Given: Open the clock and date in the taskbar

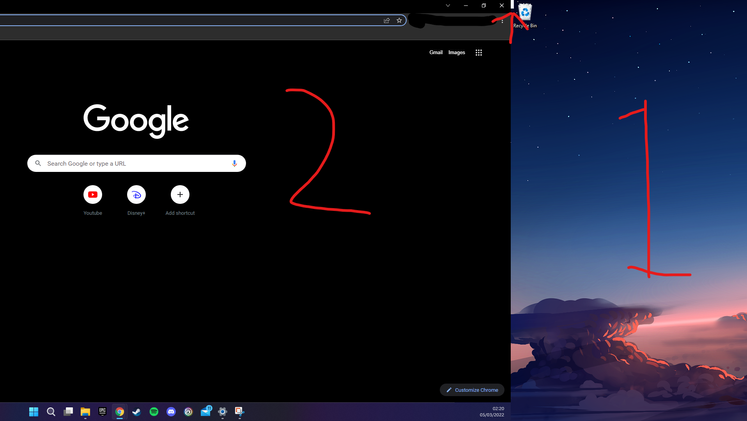Looking at the screenshot, I should click(492, 412).
